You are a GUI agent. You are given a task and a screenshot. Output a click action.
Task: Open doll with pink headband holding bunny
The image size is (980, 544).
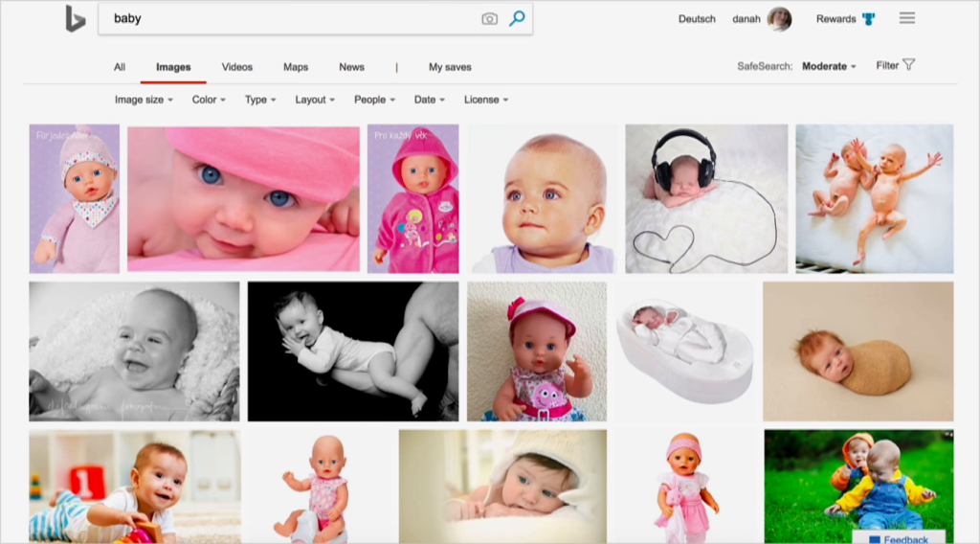685,487
